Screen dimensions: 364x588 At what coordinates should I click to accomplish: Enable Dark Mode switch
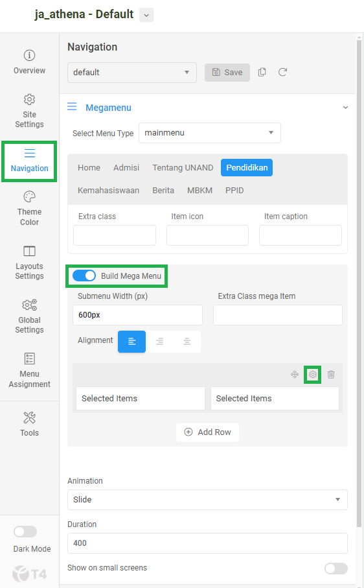coord(25,532)
